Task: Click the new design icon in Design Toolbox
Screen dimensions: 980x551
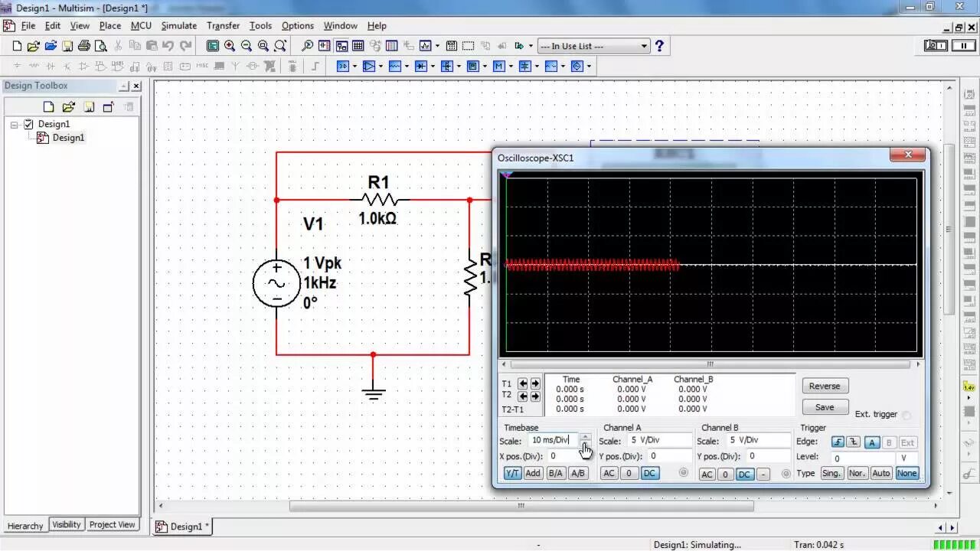Action: point(48,107)
